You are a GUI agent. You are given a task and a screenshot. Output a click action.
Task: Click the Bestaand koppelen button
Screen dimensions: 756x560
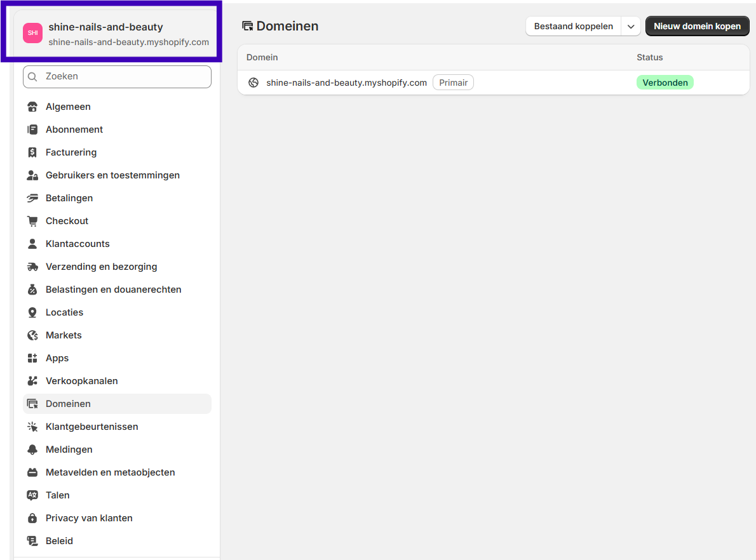(x=573, y=27)
